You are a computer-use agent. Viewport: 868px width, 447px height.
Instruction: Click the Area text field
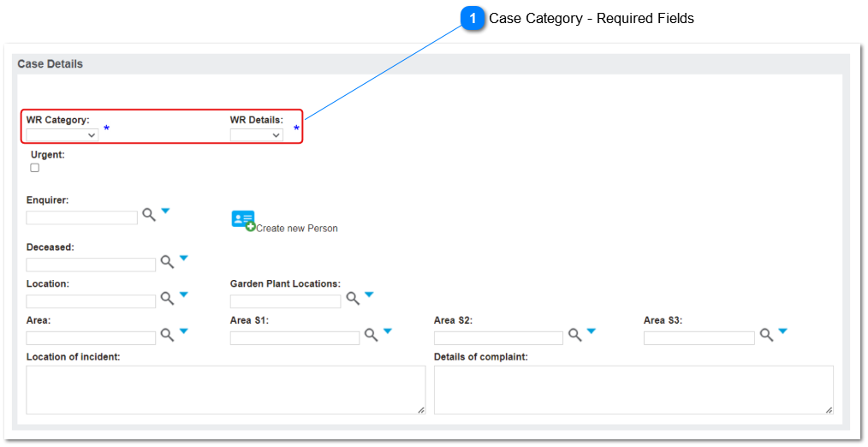pos(91,338)
